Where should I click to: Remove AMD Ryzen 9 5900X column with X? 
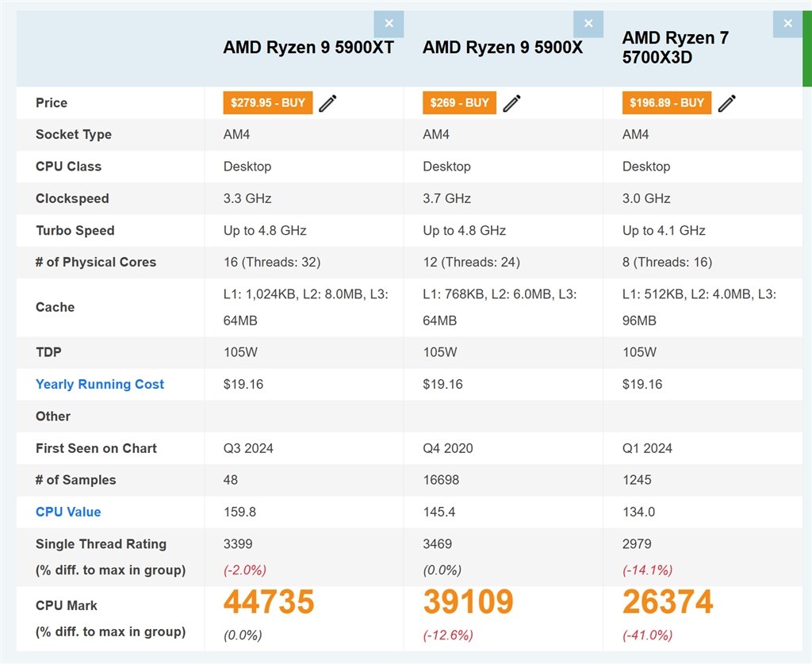[x=588, y=24]
